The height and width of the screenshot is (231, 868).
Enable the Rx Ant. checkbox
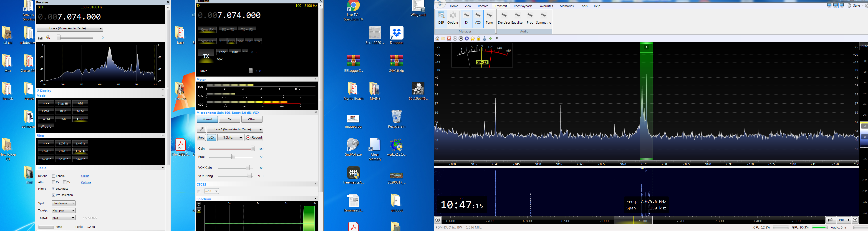coord(53,176)
